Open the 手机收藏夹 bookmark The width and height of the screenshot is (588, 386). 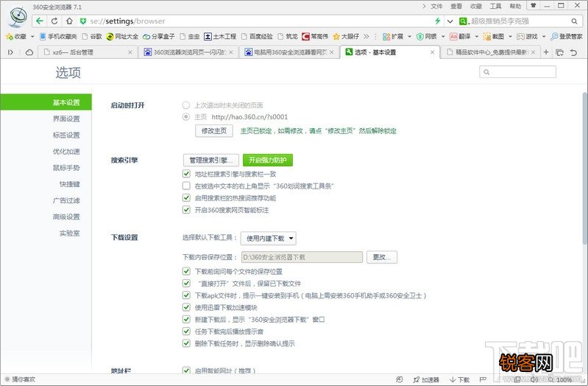pyautogui.click(x=58, y=36)
